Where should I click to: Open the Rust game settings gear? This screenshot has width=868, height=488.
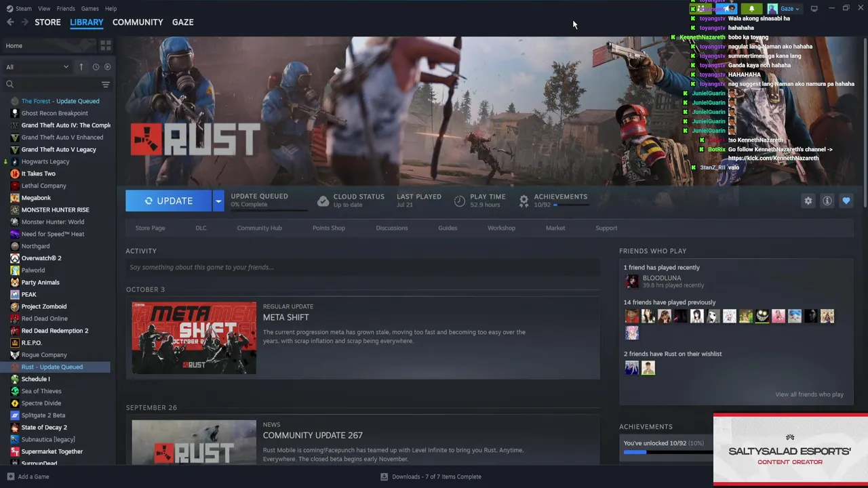(x=808, y=201)
